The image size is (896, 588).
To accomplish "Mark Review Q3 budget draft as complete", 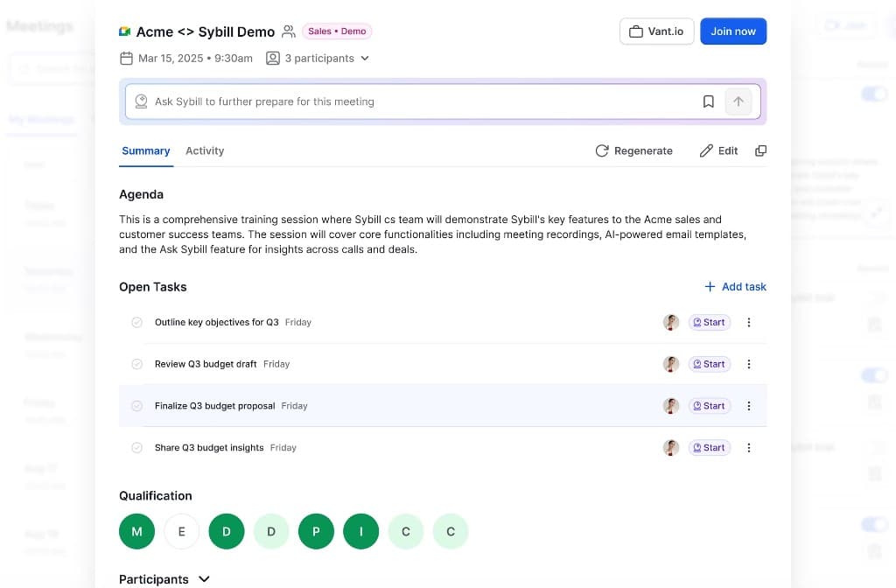I will (x=136, y=363).
